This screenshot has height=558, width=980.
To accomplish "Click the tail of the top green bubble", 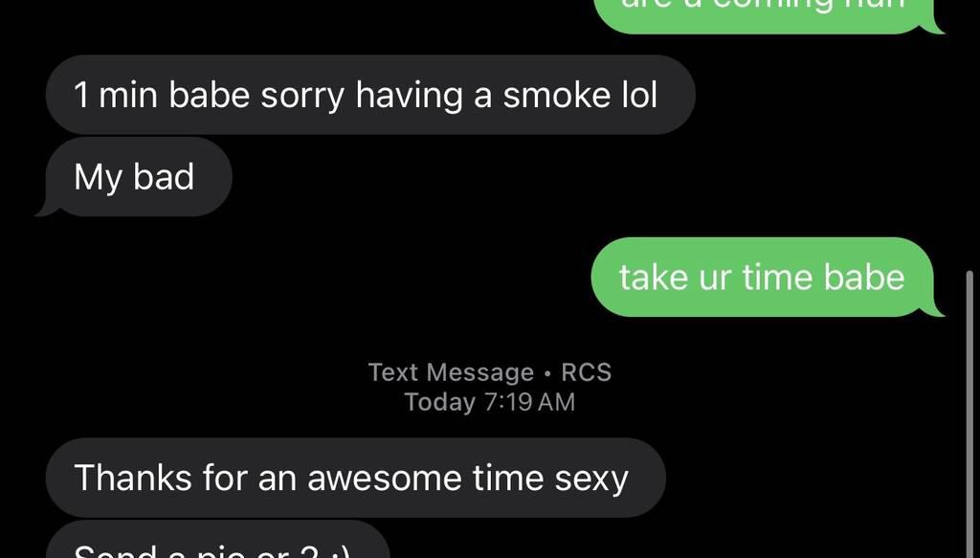I will (935, 26).
